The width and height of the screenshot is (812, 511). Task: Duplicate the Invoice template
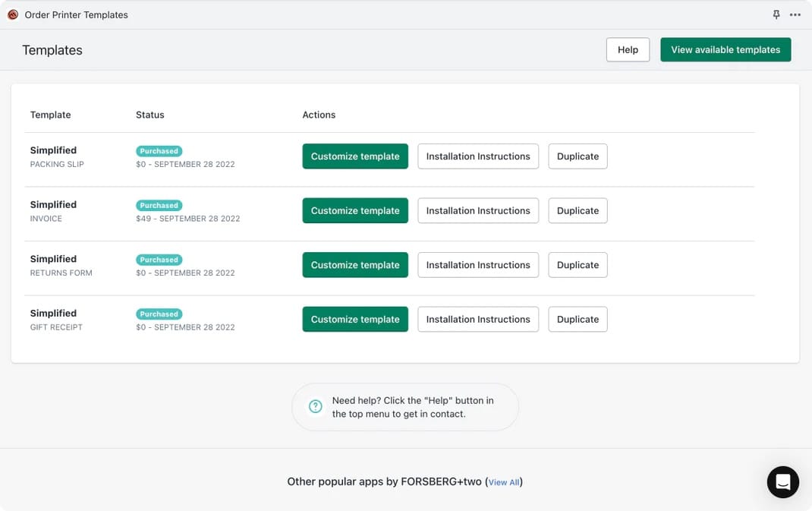(x=578, y=210)
